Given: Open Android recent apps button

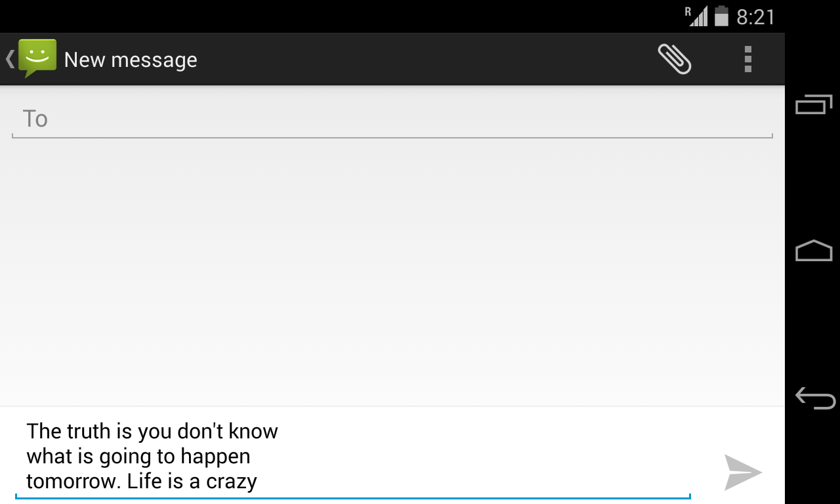Looking at the screenshot, I should coord(814,104).
